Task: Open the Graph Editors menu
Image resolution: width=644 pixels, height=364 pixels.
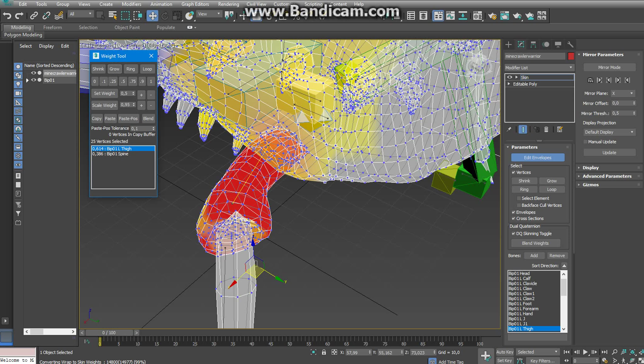Action: pos(195,4)
